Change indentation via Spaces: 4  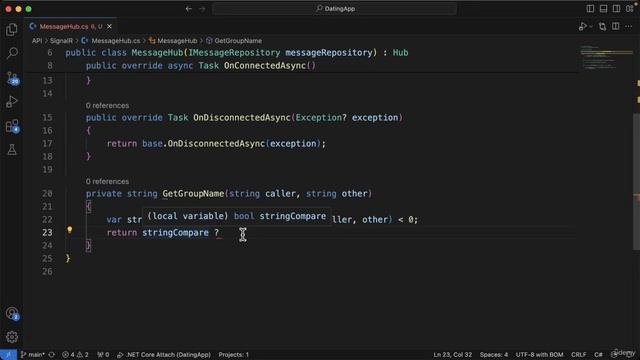[x=494, y=355]
